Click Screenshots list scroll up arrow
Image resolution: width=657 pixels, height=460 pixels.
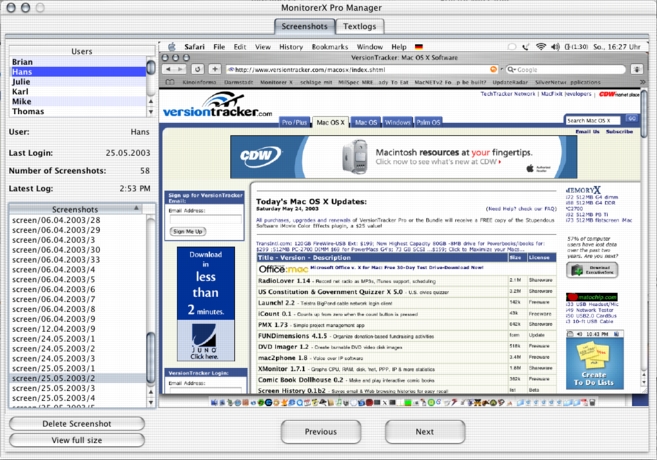pyautogui.click(x=151, y=392)
